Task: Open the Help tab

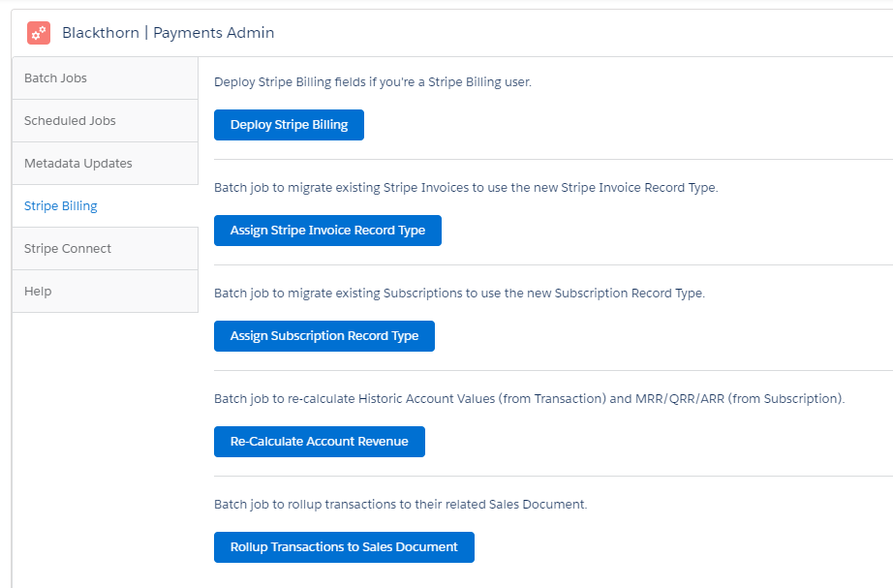Action: point(106,292)
